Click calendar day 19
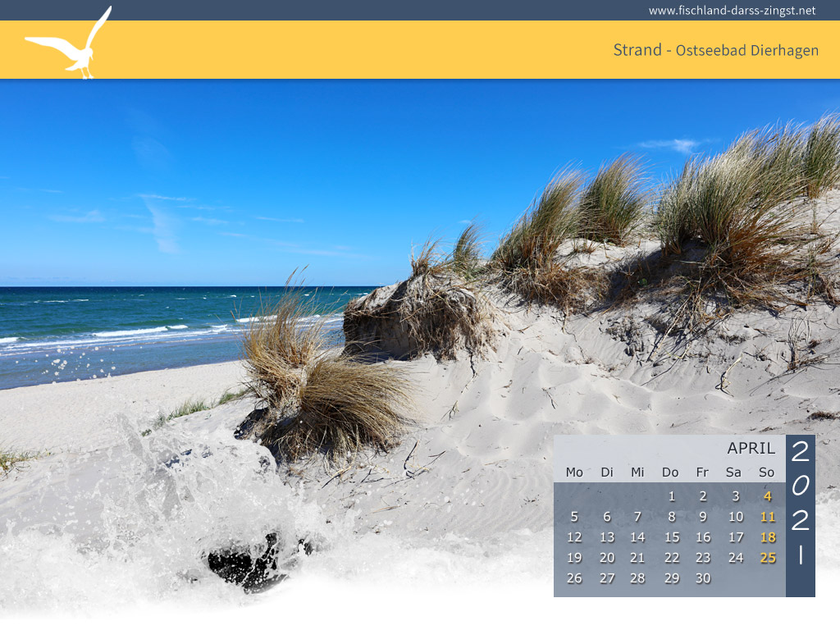 pos(574,558)
